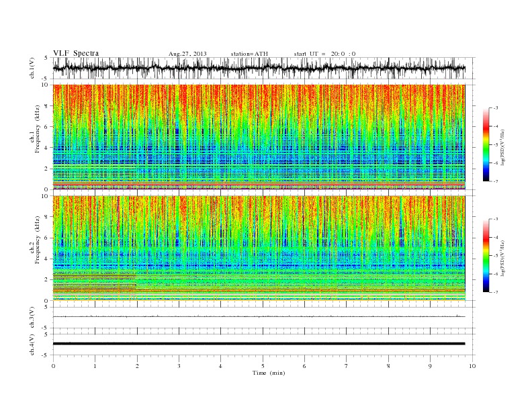Click the "ch.1(V)" waveform axis label

(x=32, y=68)
